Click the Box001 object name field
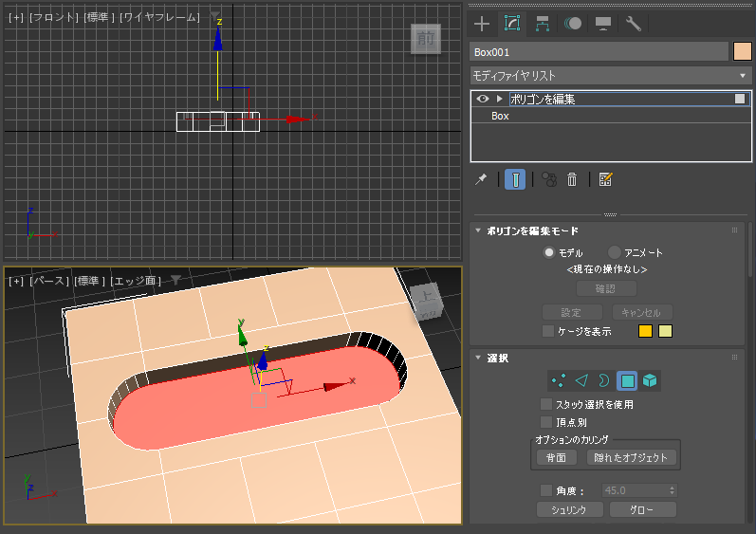This screenshot has width=756, height=534. (599, 52)
